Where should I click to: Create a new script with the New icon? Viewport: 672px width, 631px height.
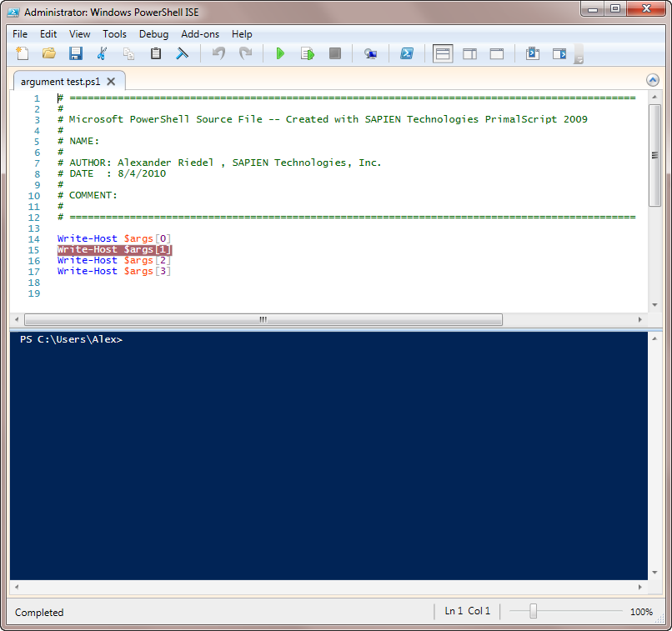click(23, 53)
